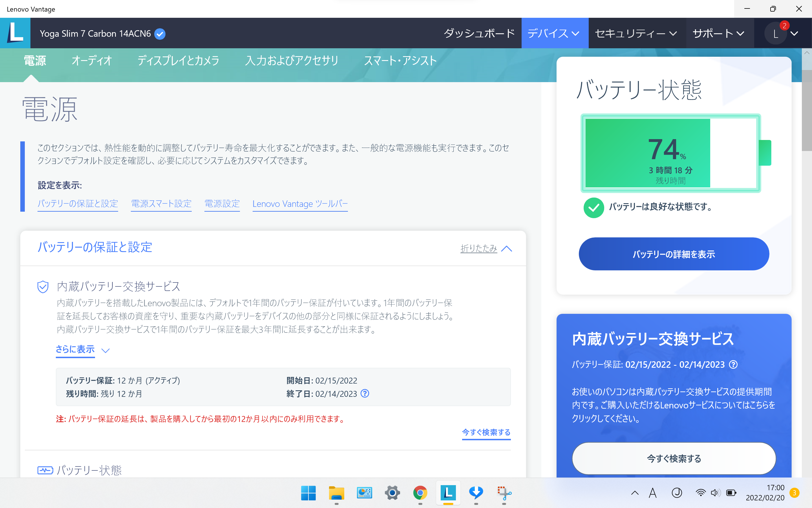Open the profile dropdown chevron
Viewport: 812px width, 508px height.
pos(794,33)
